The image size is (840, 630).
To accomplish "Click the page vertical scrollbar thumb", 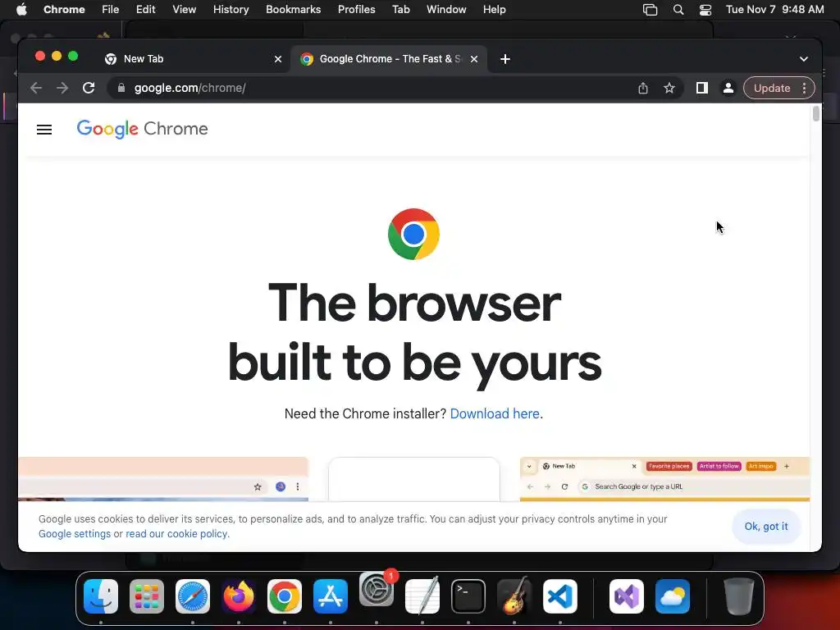I will click(816, 113).
